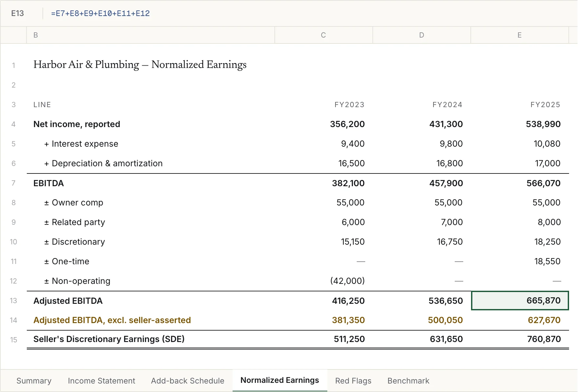Open the Benchmark sheet tab

click(x=408, y=381)
